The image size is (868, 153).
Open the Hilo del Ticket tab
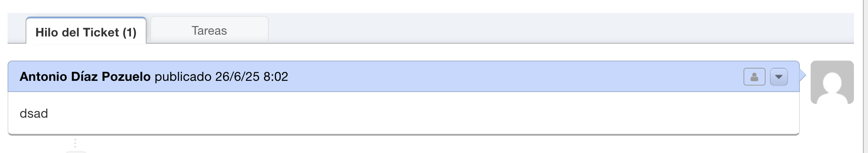(x=86, y=32)
